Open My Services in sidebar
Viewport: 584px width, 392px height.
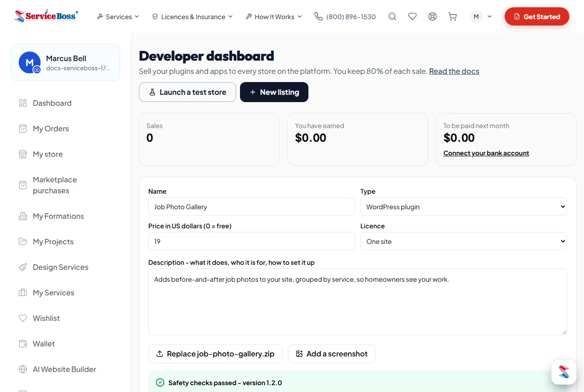coord(65,293)
